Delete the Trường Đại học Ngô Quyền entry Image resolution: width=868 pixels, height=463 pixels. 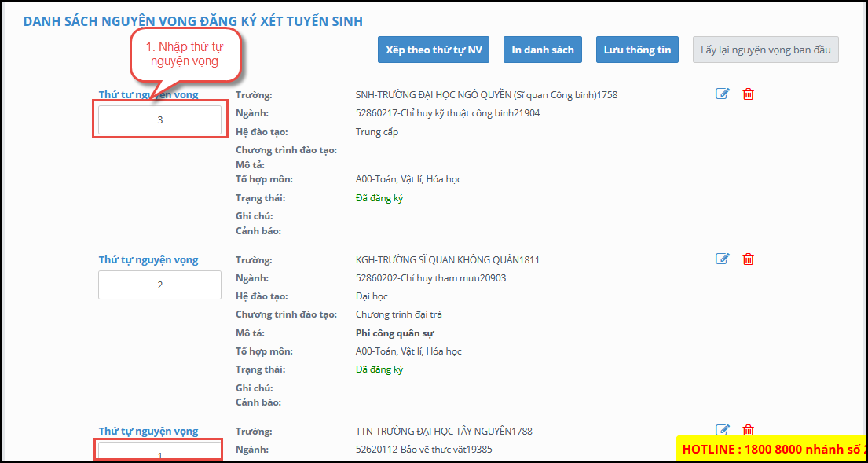click(749, 94)
